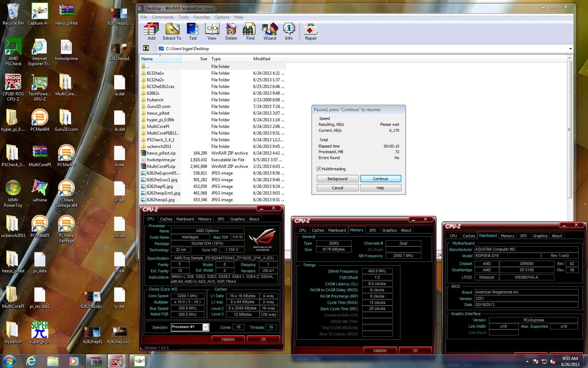The width and height of the screenshot is (588, 368).
Task: Open the WinRAR File menu
Action: click(x=144, y=17)
